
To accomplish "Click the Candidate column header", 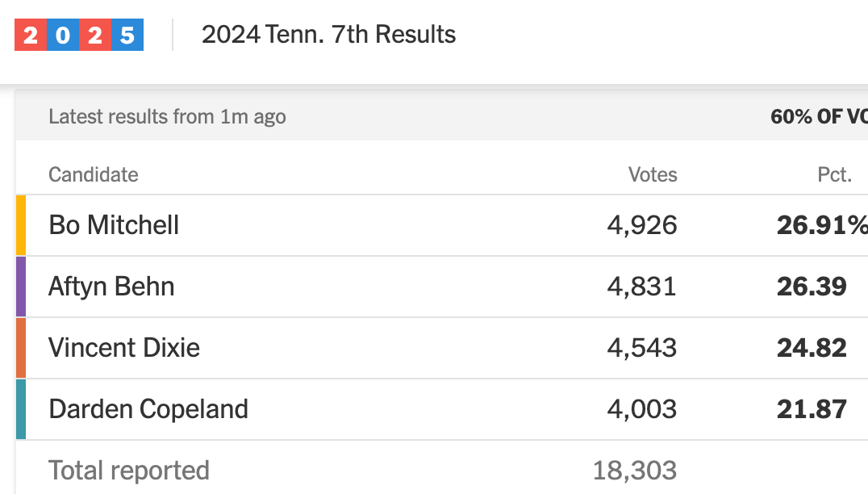I will (x=93, y=174).
